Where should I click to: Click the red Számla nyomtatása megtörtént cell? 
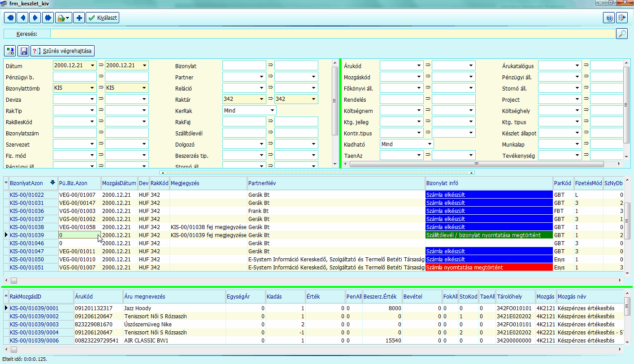pos(489,267)
